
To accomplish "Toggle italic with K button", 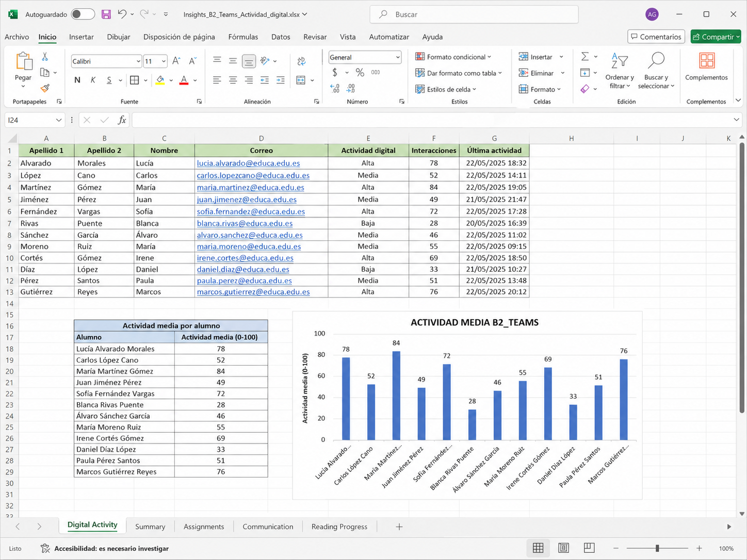I will [x=93, y=80].
